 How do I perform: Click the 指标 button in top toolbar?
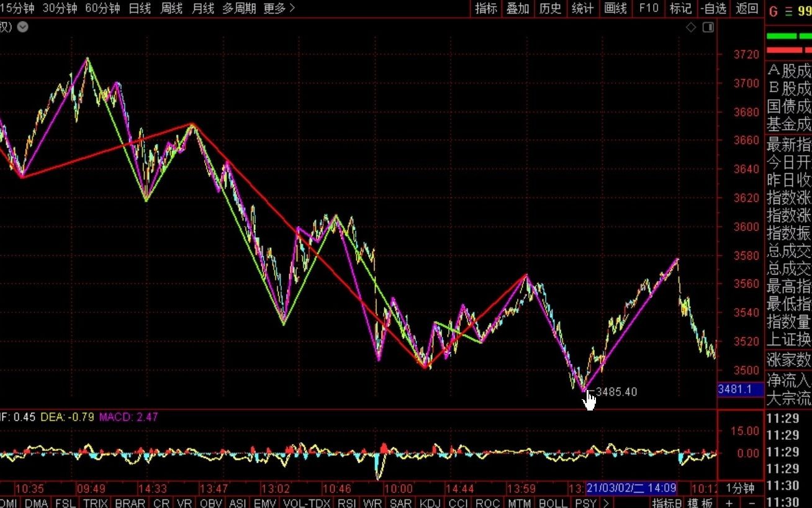point(486,9)
